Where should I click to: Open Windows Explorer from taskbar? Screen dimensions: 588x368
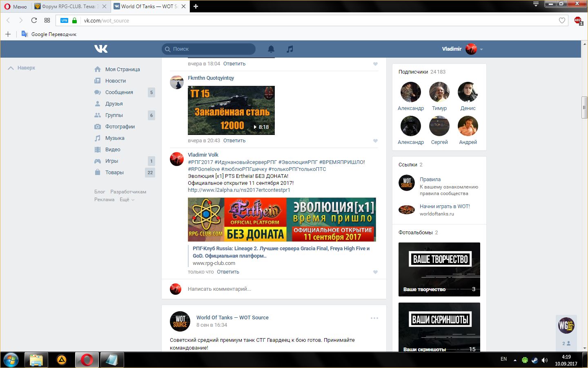[x=36, y=360]
